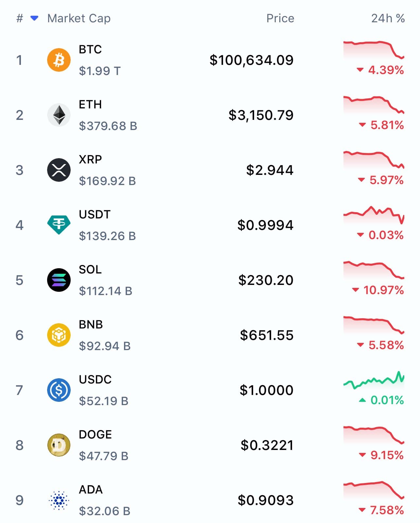View the USDC green sparkline chart
Image resolution: width=420 pixels, height=523 pixels.
pos(374,381)
